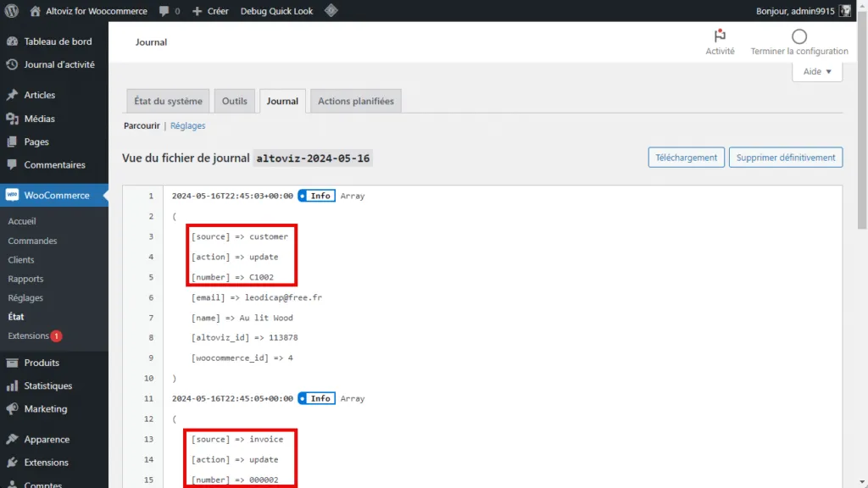Click the Parcourir sub-navigation link

coord(142,125)
